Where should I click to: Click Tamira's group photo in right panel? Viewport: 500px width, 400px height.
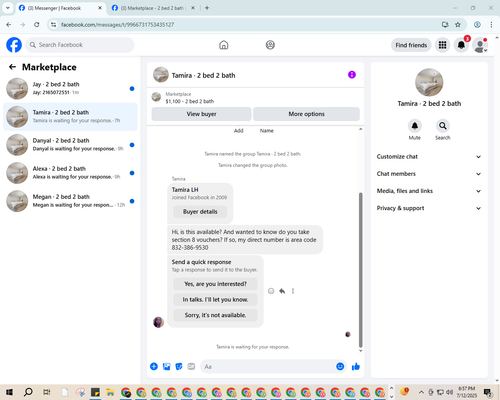pos(429,82)
